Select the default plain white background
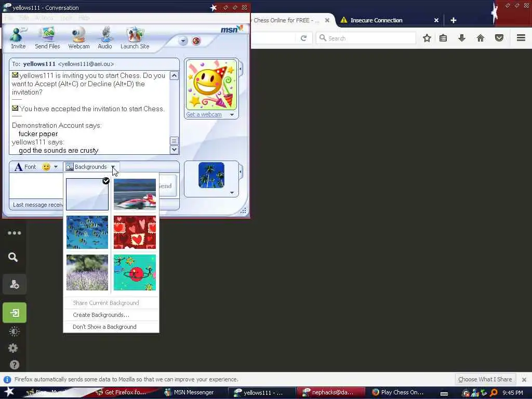Screen dimensions: 532x399 (x=87, y=194)
